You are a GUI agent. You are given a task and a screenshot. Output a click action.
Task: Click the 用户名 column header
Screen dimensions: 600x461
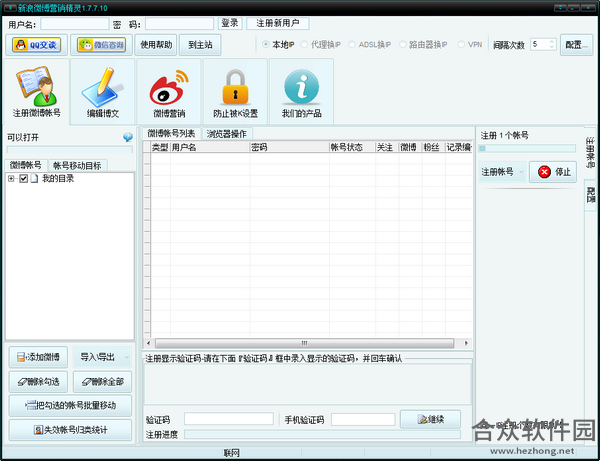pyautogui.click(x=210, y=147)
